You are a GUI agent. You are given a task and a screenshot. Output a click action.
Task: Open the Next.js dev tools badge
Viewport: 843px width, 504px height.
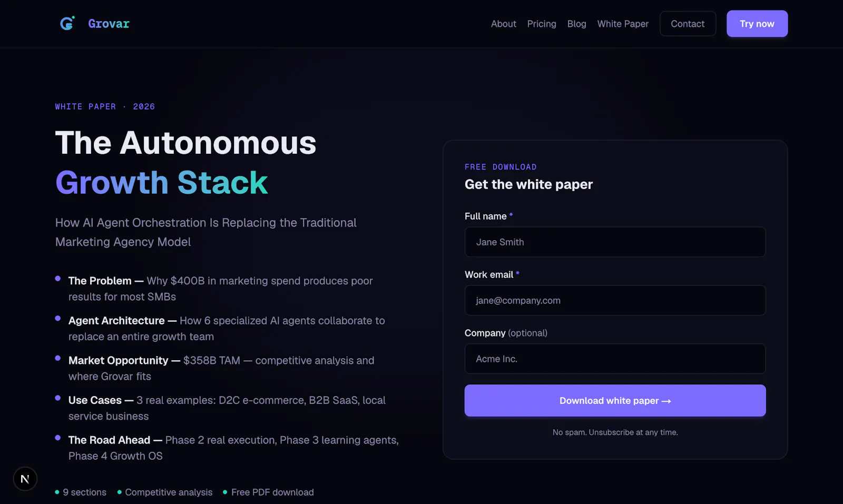tap(25, 479)
